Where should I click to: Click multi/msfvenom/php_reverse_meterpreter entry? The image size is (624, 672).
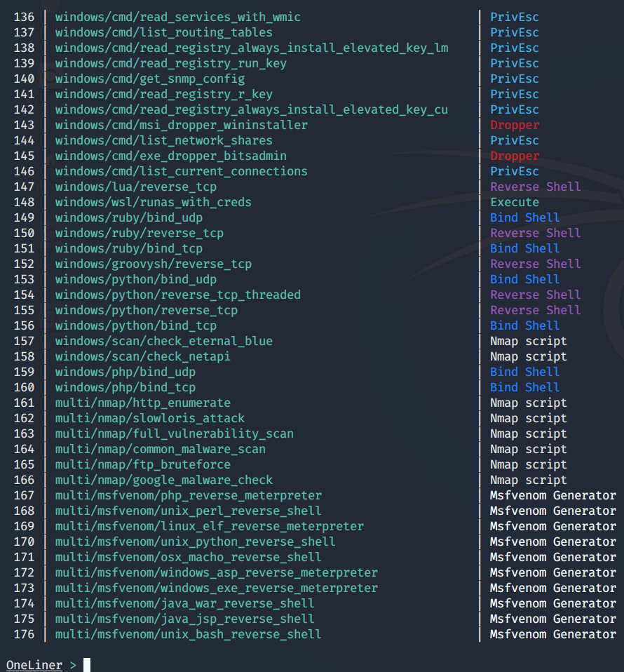(x=188, y=495)
